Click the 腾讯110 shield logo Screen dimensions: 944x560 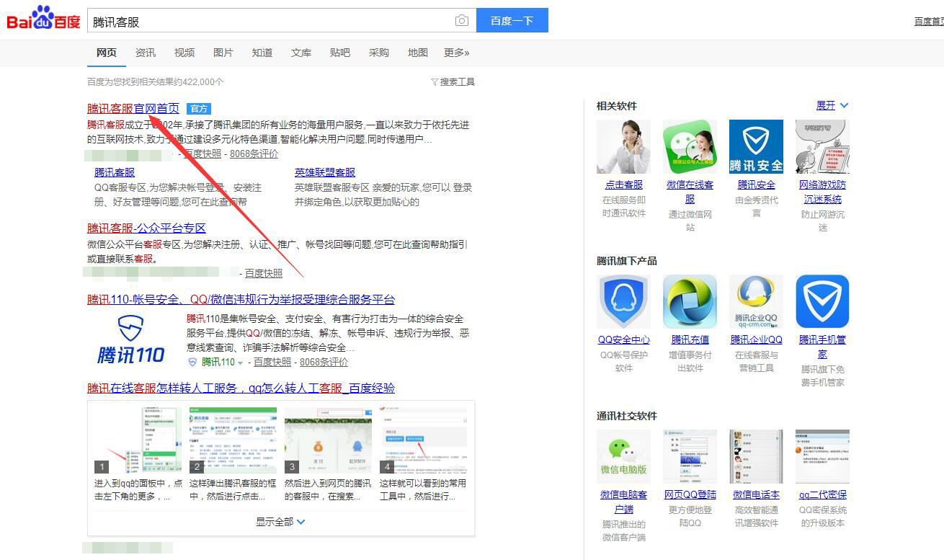click(x=130, y=338)
